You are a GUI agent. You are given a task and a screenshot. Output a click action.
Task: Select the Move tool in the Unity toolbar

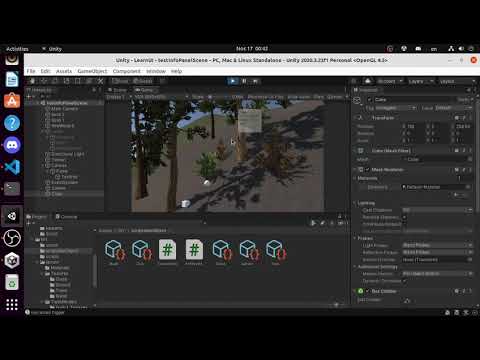pyautogui.click(x=44, y=81)
